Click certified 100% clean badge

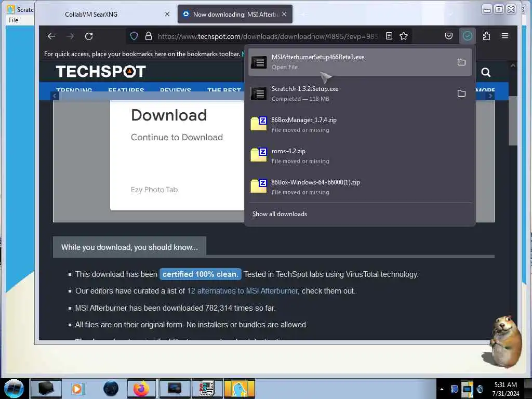(x=200, y=274)
